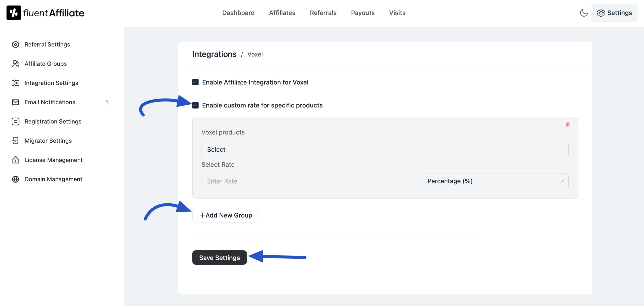This screenshot has width=644, height=306.
Task: Open Registration Settings from sidebar
Action: pyautogui.click(x=53, y=121)
